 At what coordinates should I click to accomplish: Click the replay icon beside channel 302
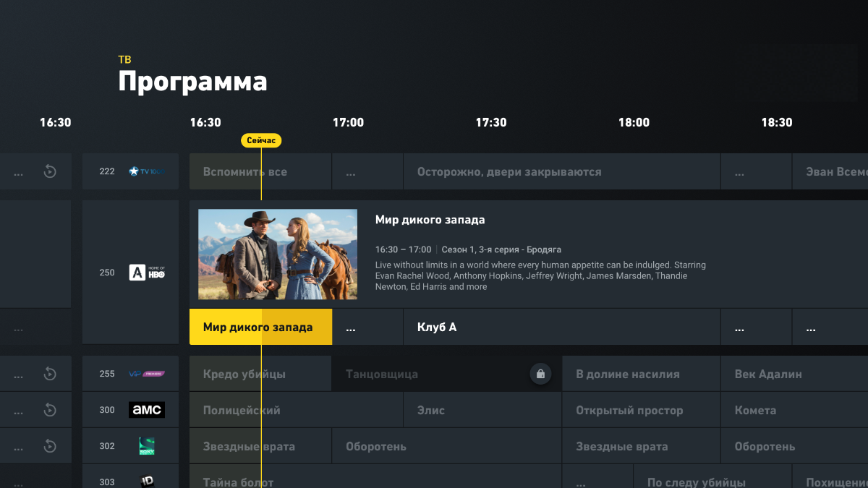tap(50, 446)
